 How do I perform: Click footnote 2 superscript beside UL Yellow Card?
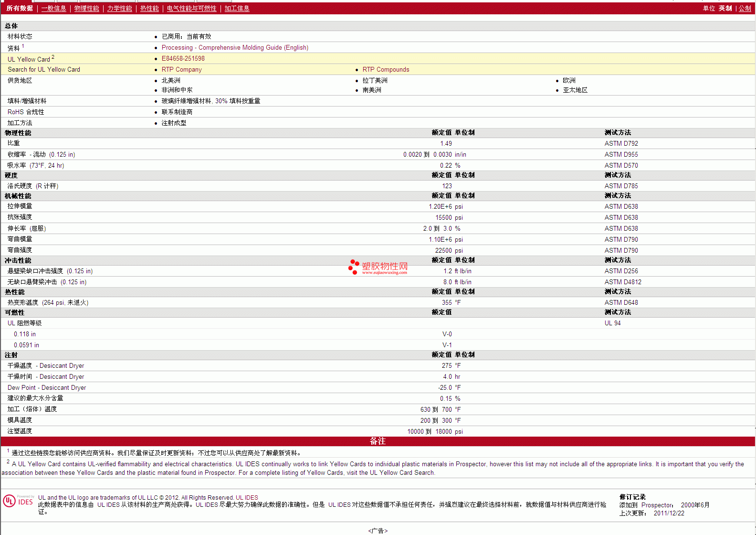coord(53,57)
